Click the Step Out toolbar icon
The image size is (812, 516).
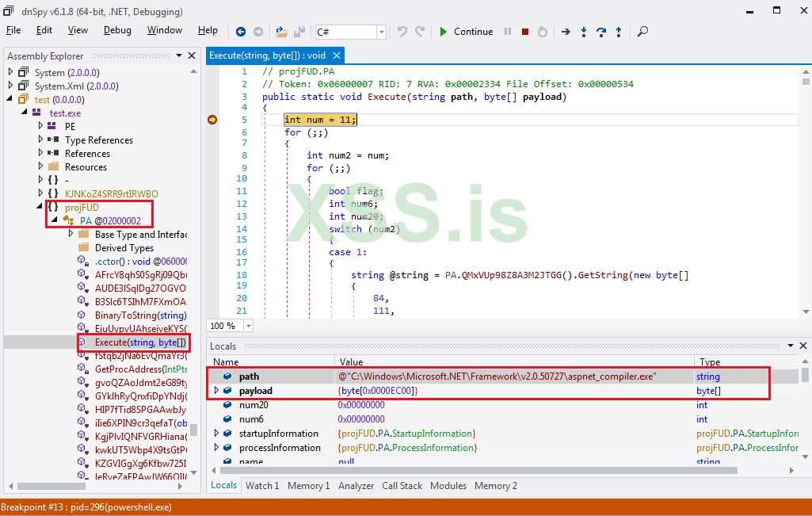pos(618,32)
